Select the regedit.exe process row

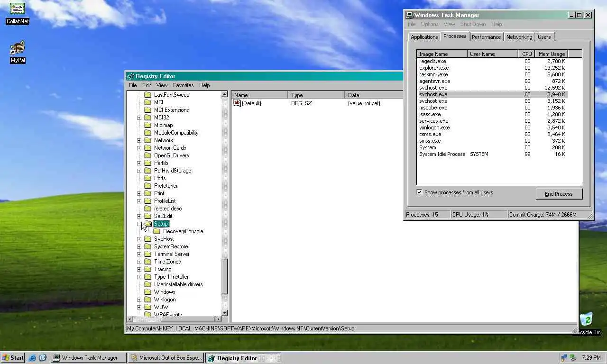(x=492, y=61)
